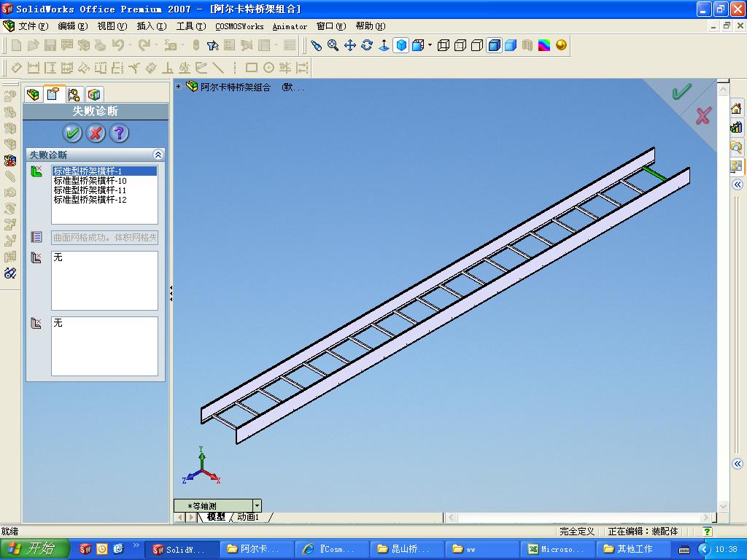Expand the 阿尔卡特桥架组合 flyout tree
The width and height of the screenshot is (747, 560).
tap(178, 87)
